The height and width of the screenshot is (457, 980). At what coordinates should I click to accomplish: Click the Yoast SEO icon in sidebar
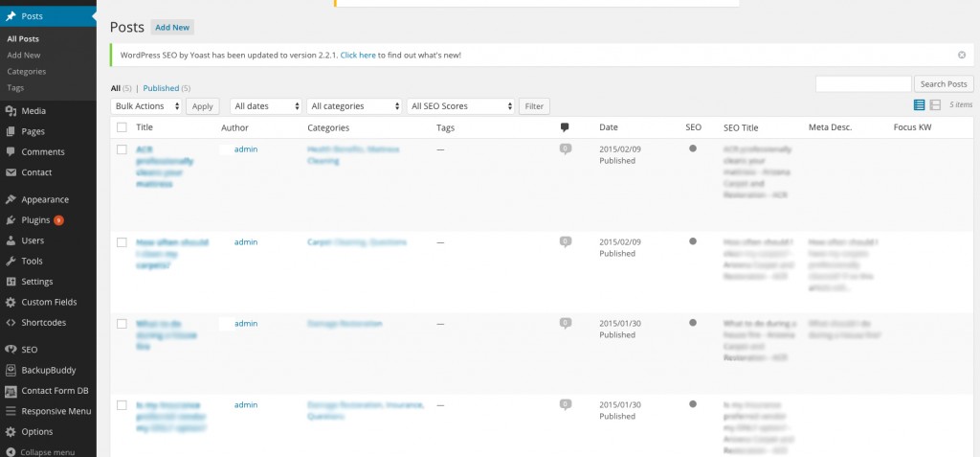(11, 350)
